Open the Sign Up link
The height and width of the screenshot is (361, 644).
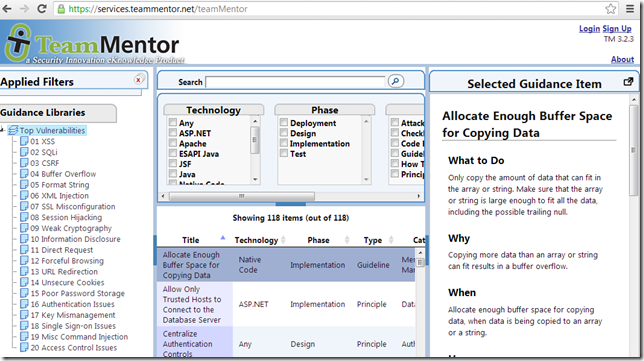coord(617,28)
